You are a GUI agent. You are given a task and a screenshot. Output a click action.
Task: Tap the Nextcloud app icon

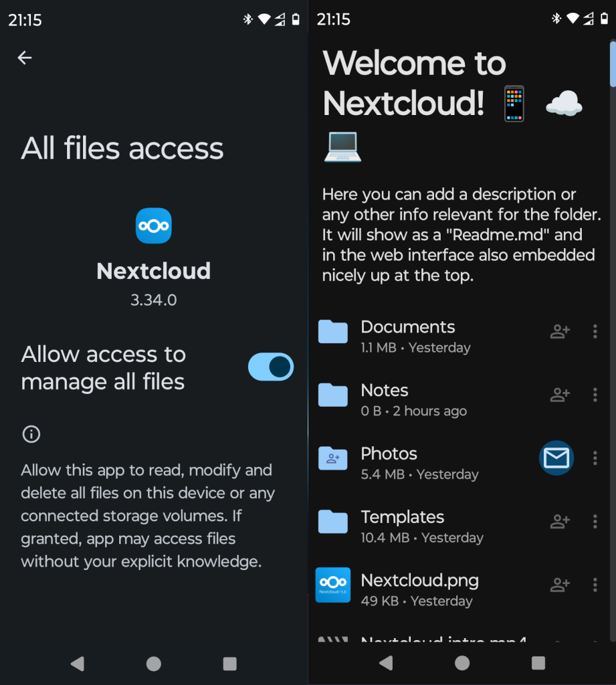click(154, 225)
